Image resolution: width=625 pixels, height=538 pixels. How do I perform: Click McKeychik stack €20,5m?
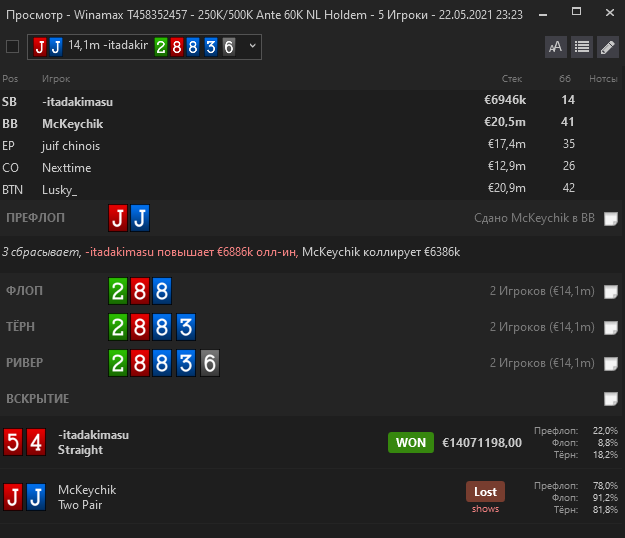coord(505,122)
